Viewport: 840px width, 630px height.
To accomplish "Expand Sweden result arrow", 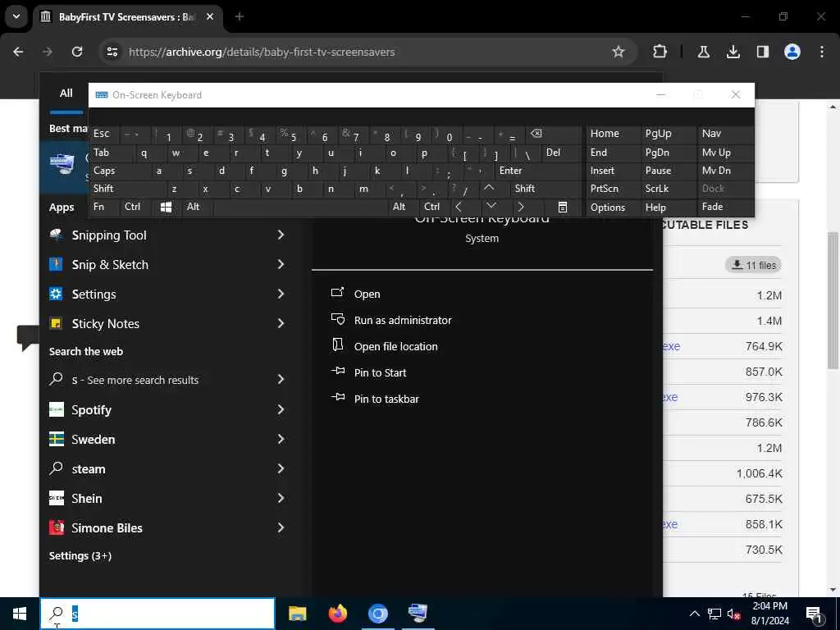I will click(x=281, y=440).
